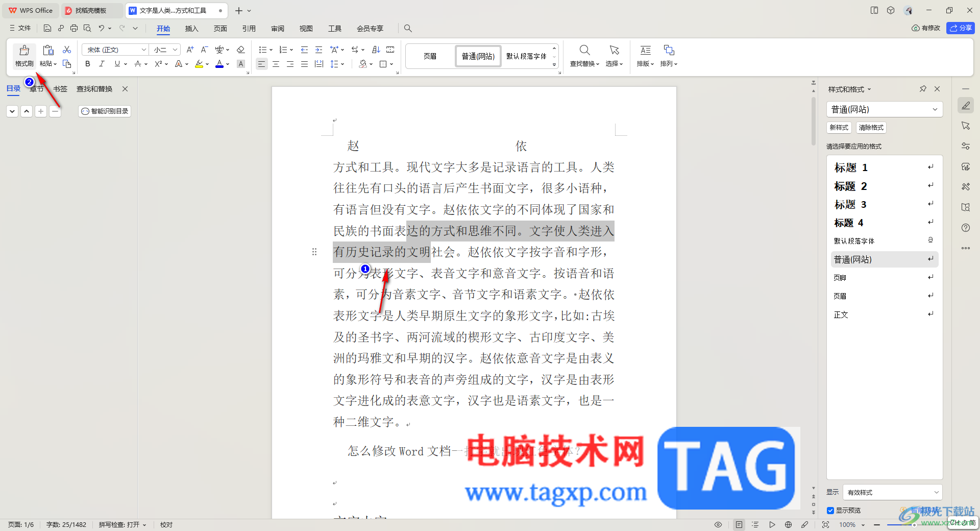
Task: Click the 新样式 button
Action: 839,128
